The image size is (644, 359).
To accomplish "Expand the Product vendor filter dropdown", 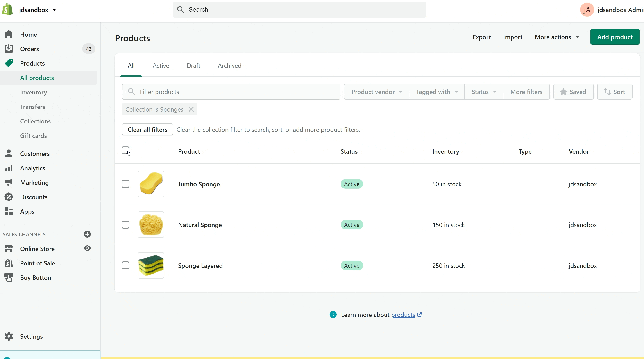I will (376, 92).
